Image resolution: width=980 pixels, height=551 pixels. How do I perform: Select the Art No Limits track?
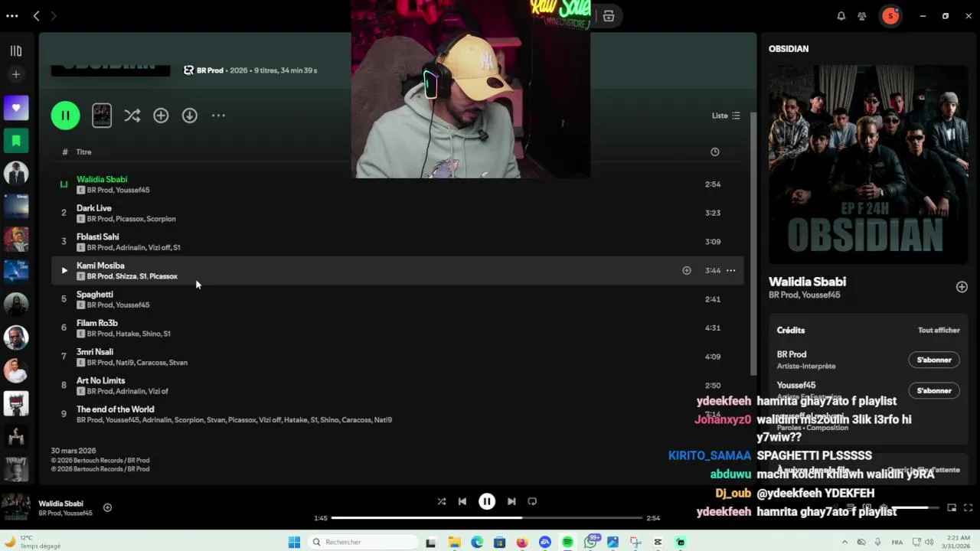(x=397, y=385)
